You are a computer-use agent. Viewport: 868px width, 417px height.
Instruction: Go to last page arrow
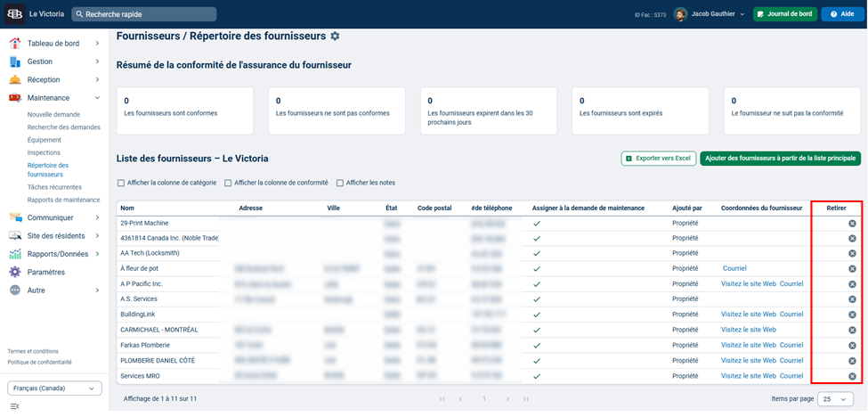526,399
